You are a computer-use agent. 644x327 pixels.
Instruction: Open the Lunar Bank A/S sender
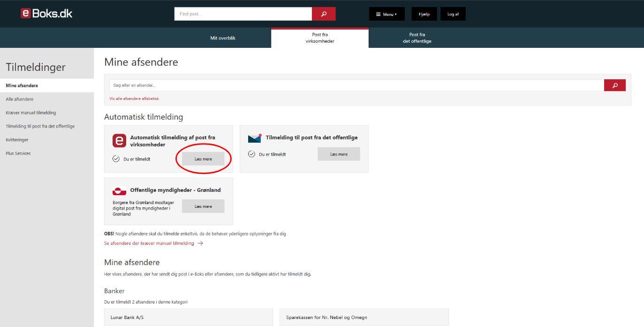click(x=188, y=317)
